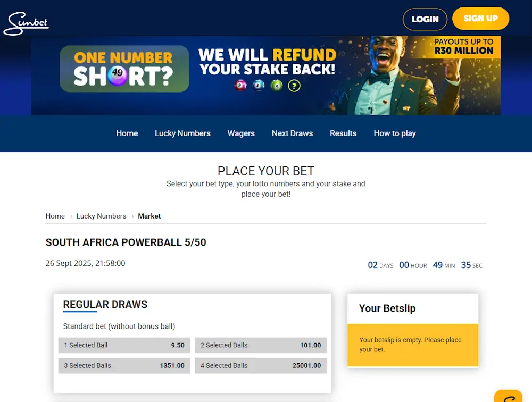Viewport: 532px width, 402px height.
Task: Open the Wagers menu item
Action: [241, 133]
